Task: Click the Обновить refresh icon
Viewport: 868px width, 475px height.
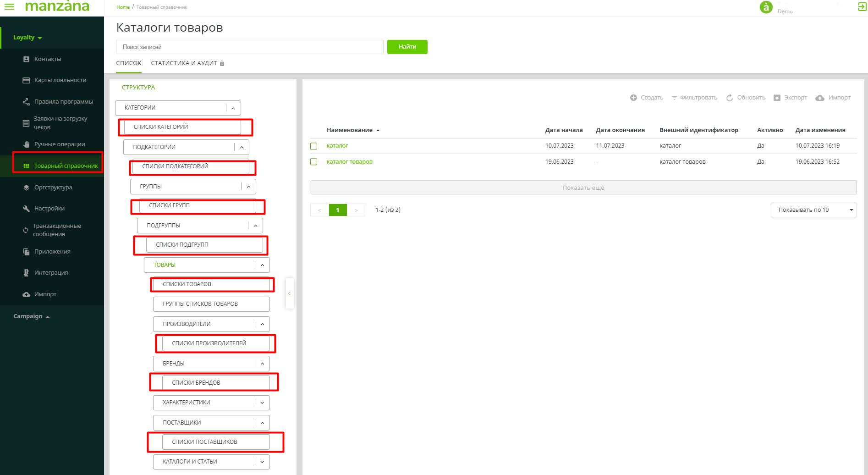Action: [730, 98]
